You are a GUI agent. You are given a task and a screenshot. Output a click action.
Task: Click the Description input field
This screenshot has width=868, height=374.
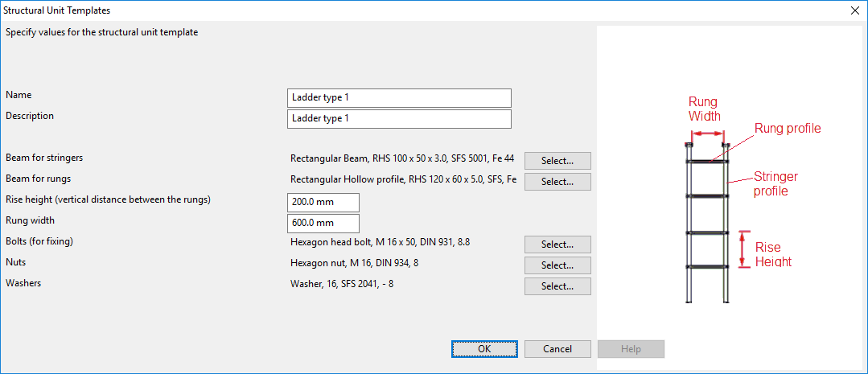tap(399, 118)
